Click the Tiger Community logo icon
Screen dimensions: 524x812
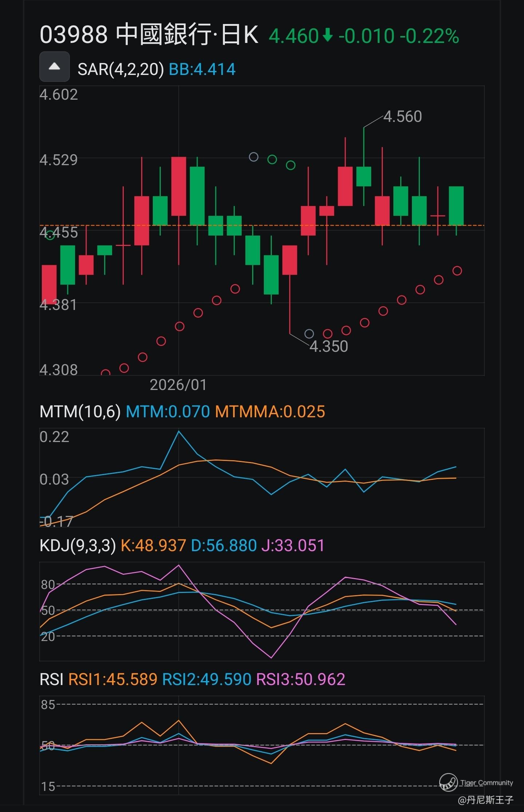click(448, 782)
